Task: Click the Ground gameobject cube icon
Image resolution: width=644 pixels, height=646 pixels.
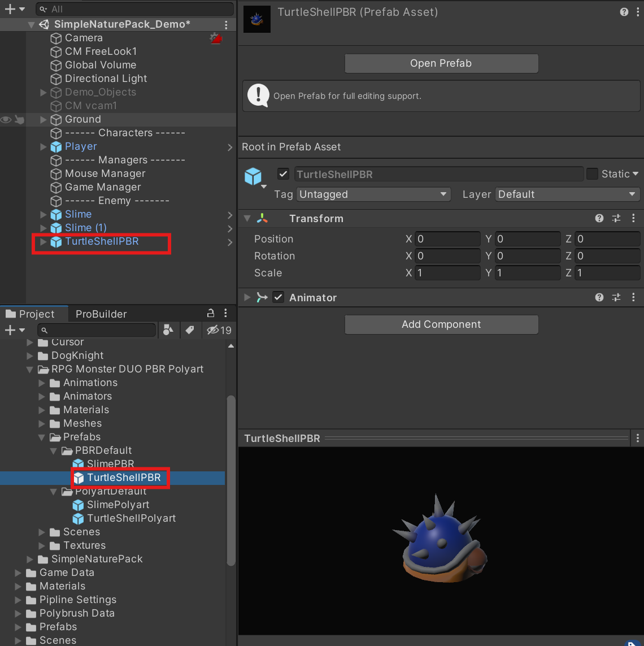Action: click(x=56, y=119)
